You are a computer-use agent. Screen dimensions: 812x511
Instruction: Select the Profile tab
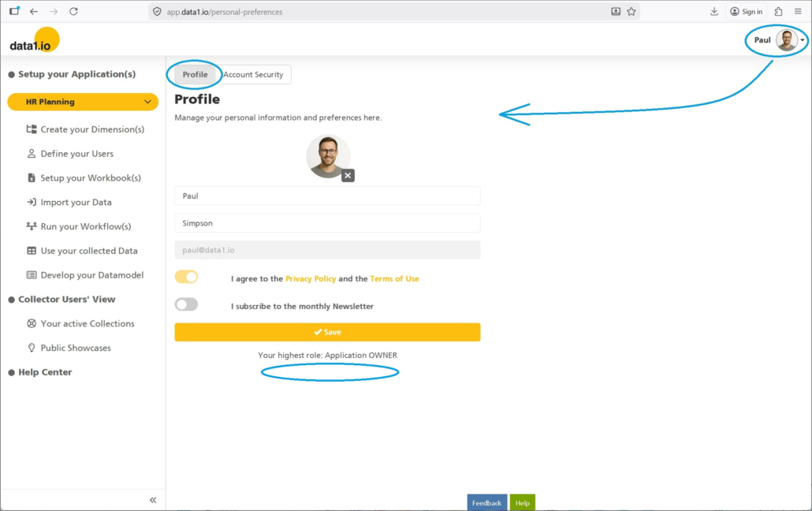(195, 75)
